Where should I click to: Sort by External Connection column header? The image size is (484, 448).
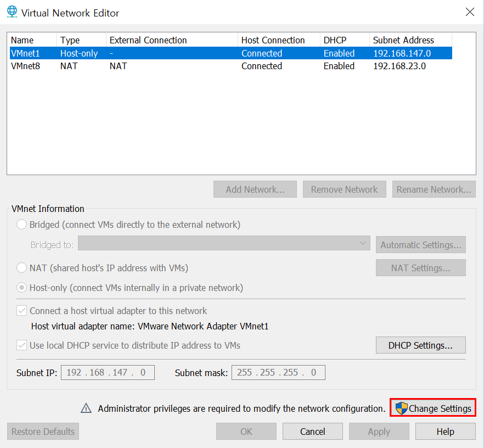(172, 40)
